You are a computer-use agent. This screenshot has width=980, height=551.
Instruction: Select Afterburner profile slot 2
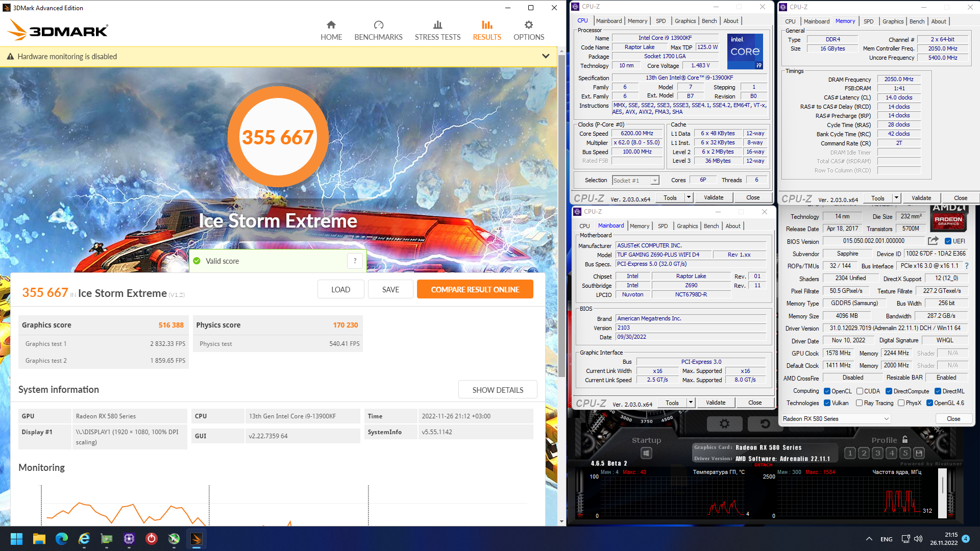tap(864, 453)
